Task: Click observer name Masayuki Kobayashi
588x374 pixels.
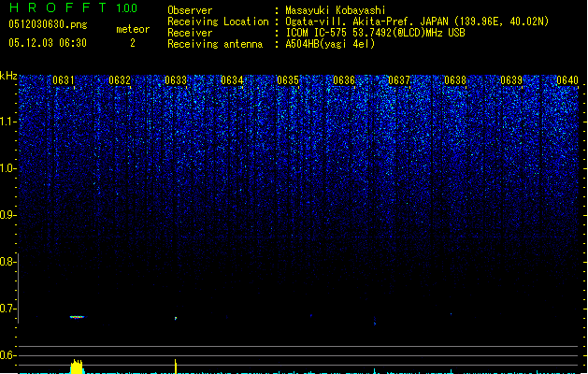Action: click(x=336, y=10)
